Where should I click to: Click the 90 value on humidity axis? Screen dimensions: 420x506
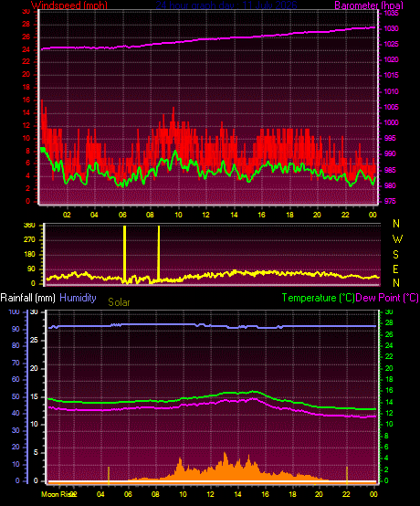point(16,329)
